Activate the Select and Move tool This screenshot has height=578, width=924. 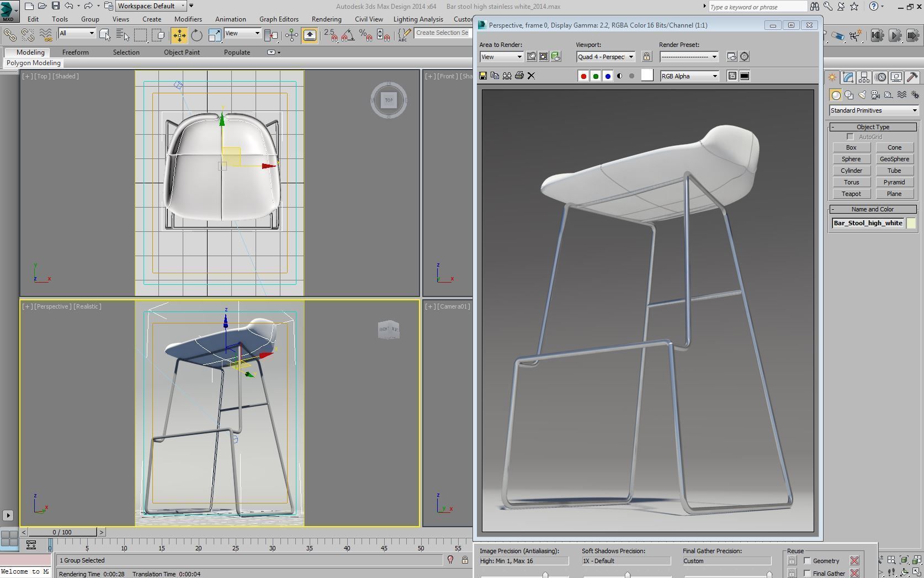(x=179, y=35)
